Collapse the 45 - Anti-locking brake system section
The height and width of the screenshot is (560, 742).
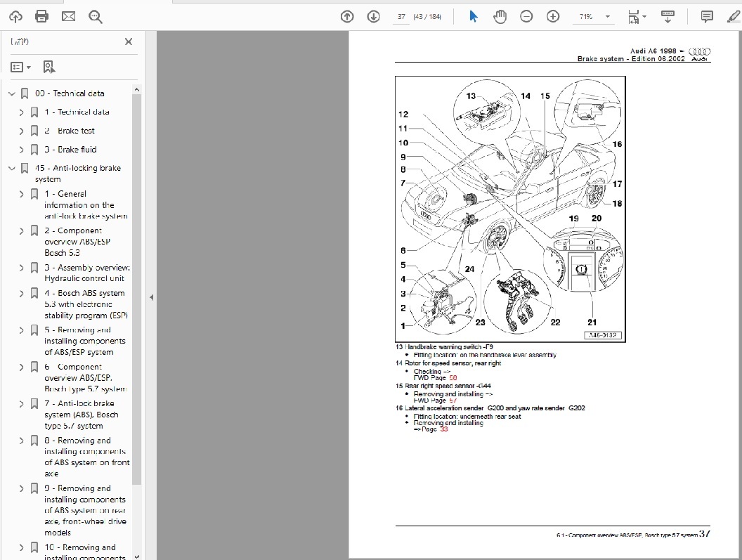click(12, 168)
